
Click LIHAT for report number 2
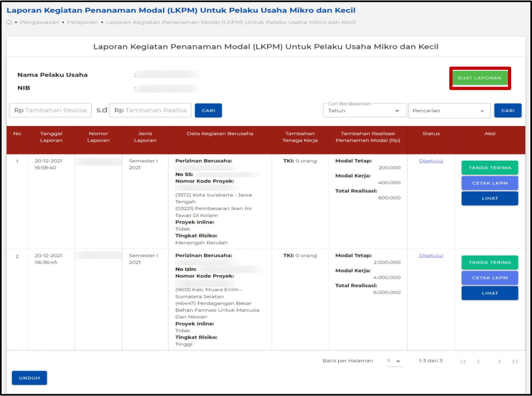[x=489, y=292]
